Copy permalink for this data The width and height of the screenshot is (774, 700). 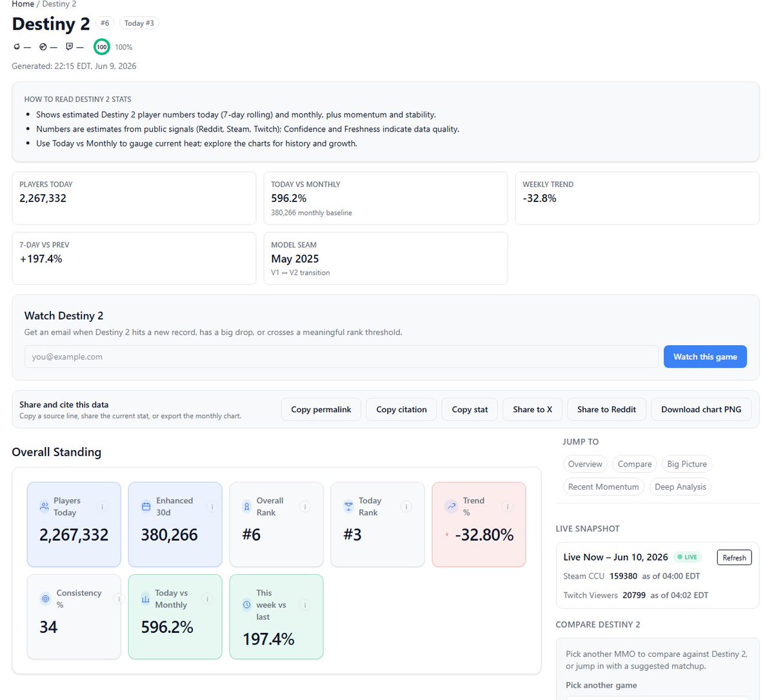(x=321, y=410)
